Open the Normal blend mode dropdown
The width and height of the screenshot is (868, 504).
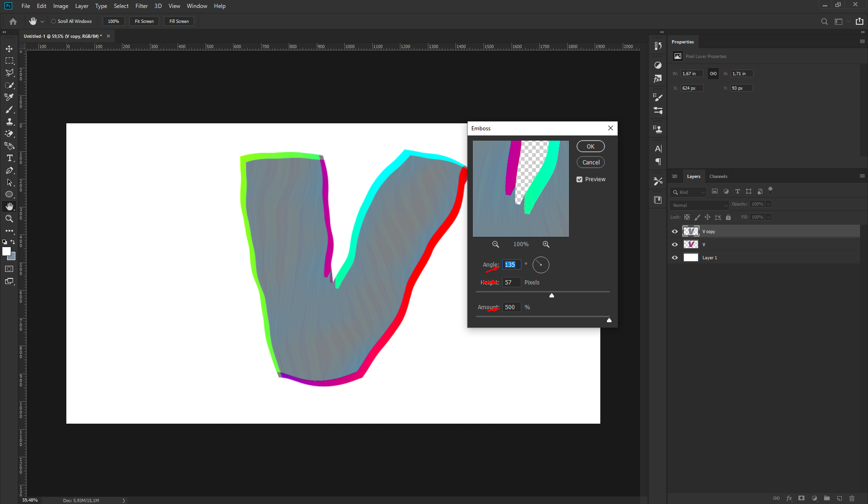point(699,205)
